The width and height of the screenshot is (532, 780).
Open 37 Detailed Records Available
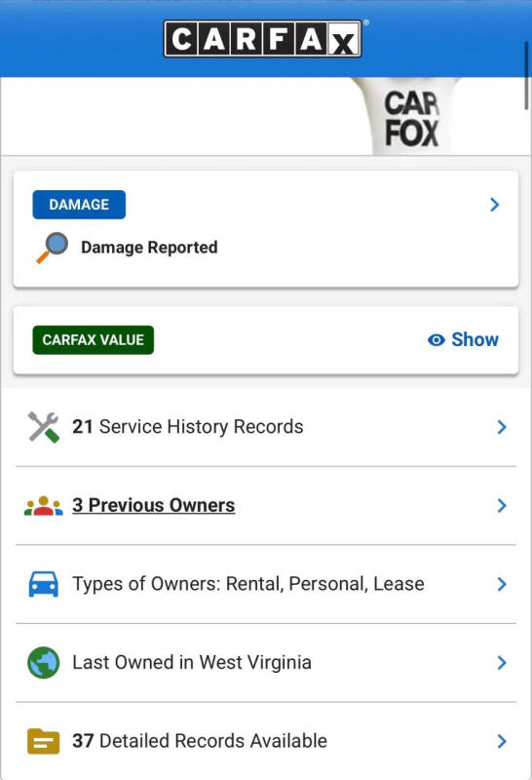tap(200, 741)
